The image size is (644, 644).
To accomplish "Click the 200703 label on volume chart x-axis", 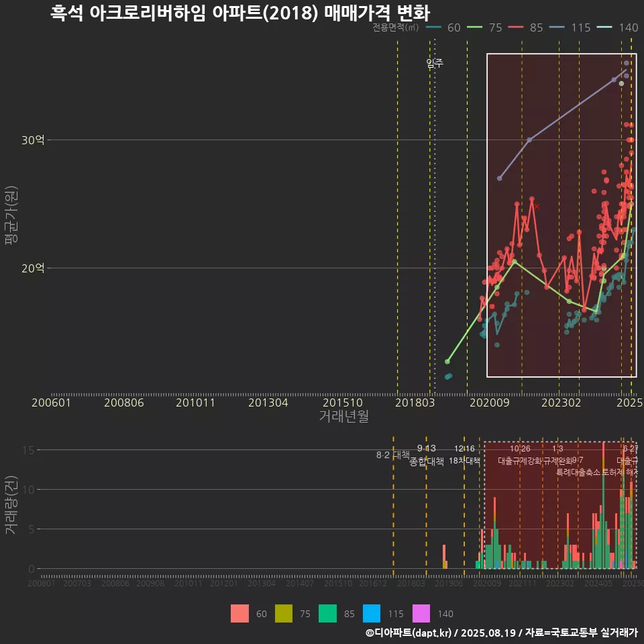I will tap(77, 583).
